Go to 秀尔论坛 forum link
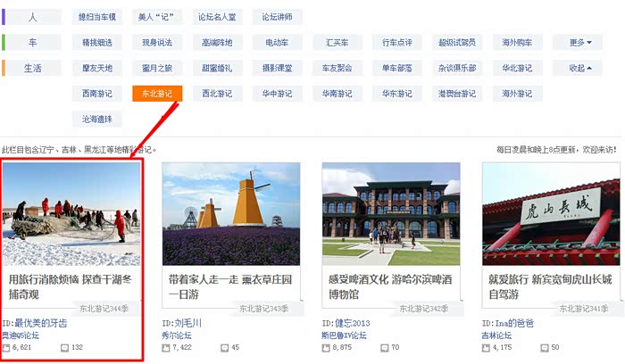The width and height of the screenshot is (625, 364). point(177,335)
